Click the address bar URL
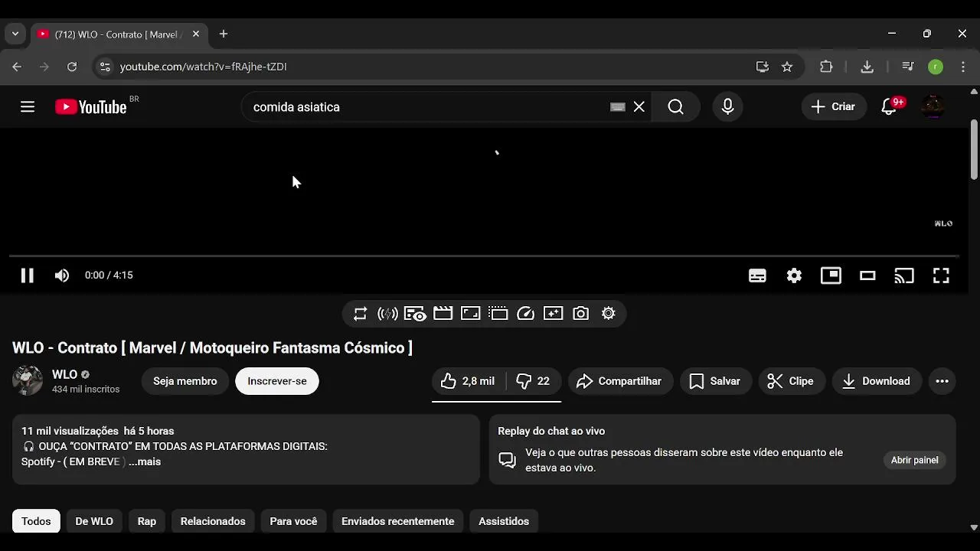 pyautogui.click(x=204, y=67)
